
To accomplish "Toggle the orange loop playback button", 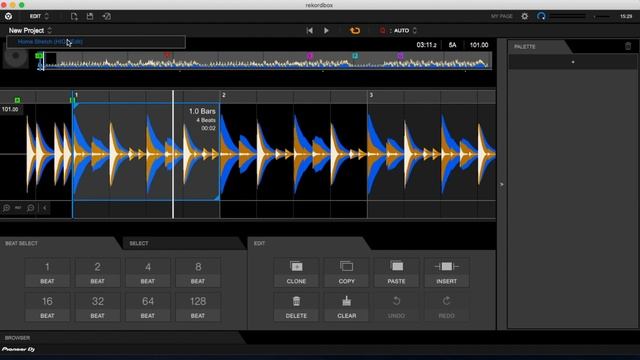I will coord(355,30).
